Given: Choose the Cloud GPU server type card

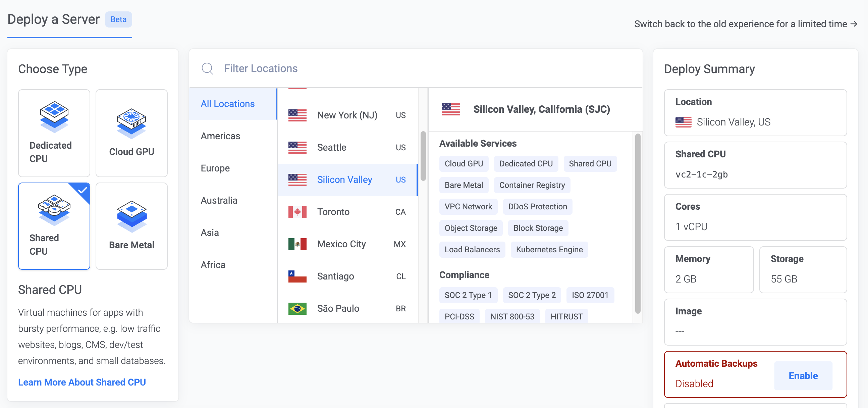Looking at the screenshot, I should click(x=131, y=133).
